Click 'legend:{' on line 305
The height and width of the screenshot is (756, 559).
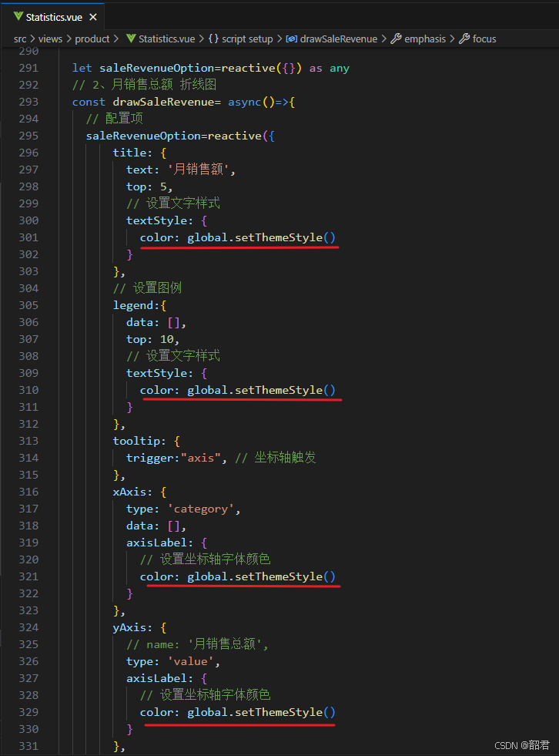pos(140,305)
